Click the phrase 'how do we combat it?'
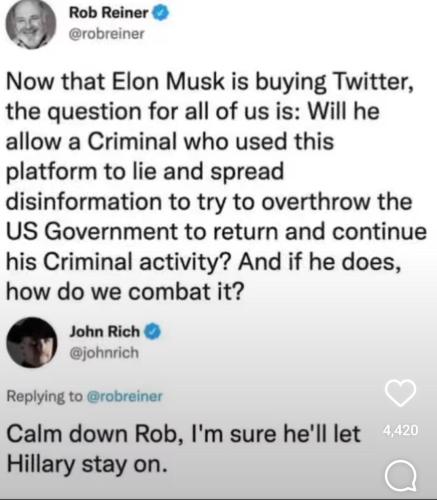 tap(125, 291)
